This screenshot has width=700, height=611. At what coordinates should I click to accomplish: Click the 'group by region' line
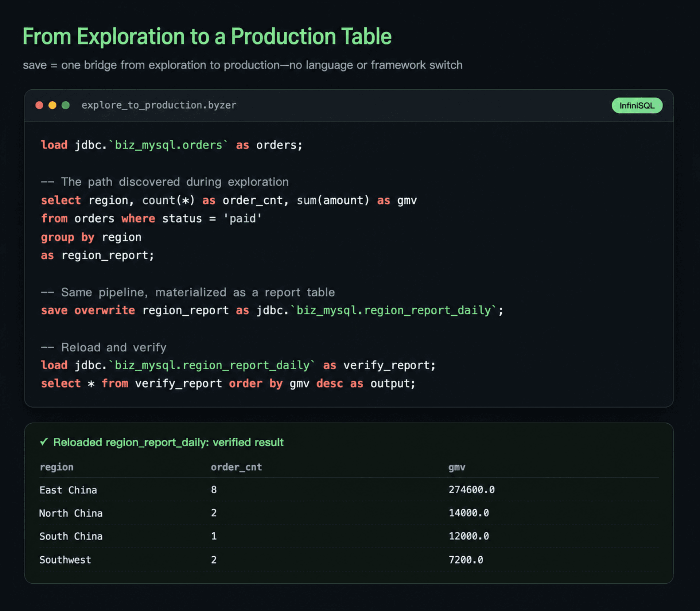pyautogui.click(x=91, y=237)
